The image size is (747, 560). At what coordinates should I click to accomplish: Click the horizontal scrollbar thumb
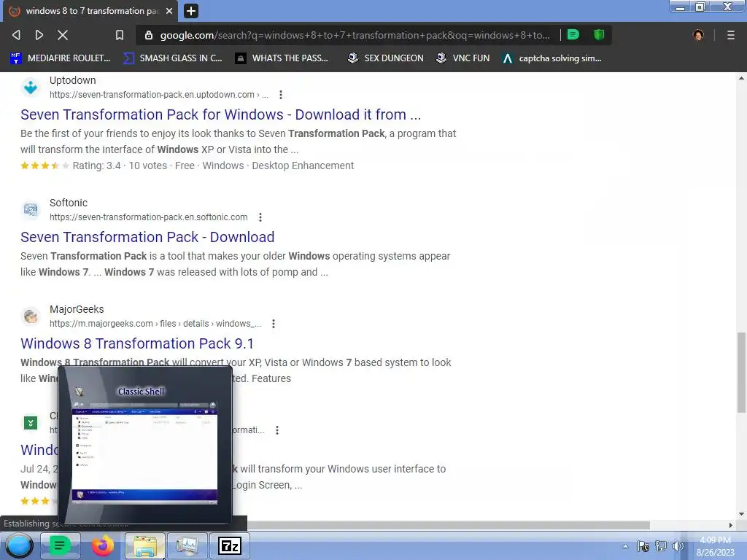(x=448, y=525)
